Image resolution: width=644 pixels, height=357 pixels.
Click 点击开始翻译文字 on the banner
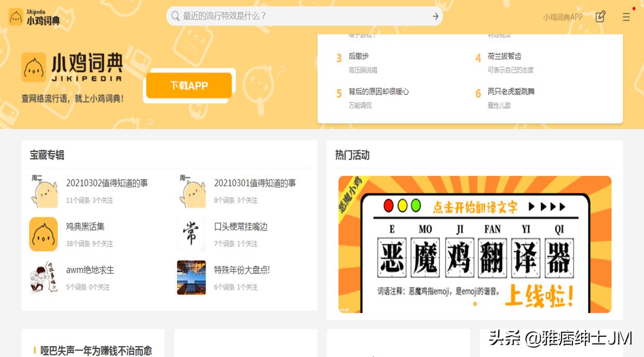click(x=475, y=208)
